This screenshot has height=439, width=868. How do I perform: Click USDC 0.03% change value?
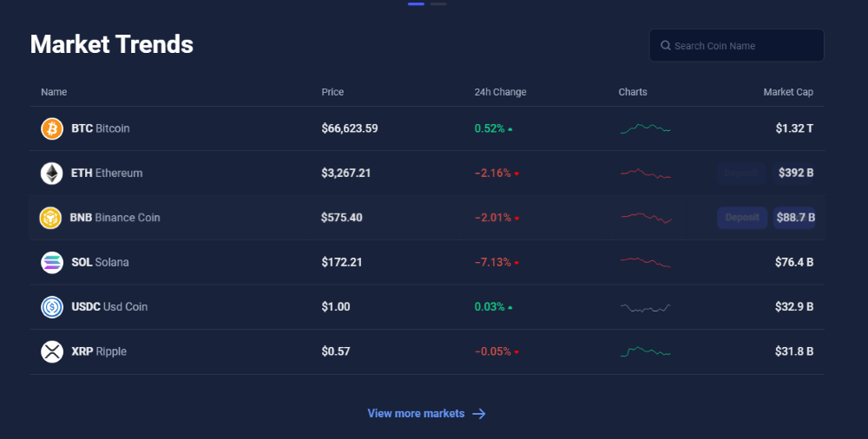pyautogui.click(x=490, y=306)
